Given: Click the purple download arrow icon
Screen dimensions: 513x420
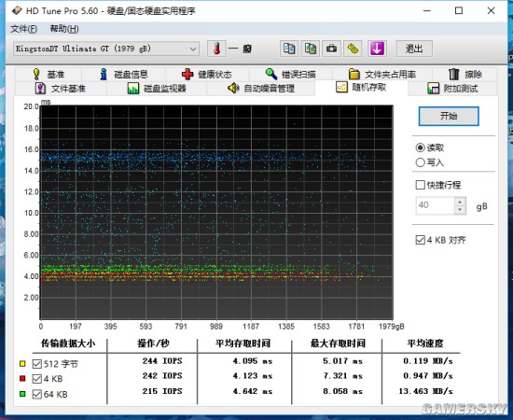Looking at the screenshot, I should click(377, 49).
